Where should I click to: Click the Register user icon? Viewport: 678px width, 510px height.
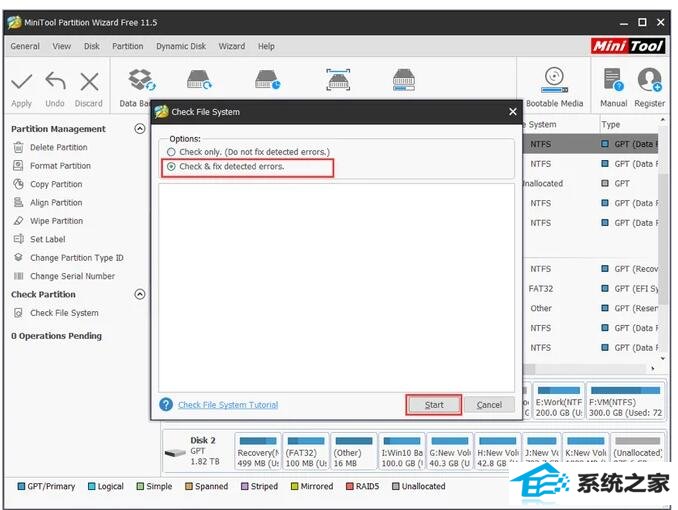point(649,80)
